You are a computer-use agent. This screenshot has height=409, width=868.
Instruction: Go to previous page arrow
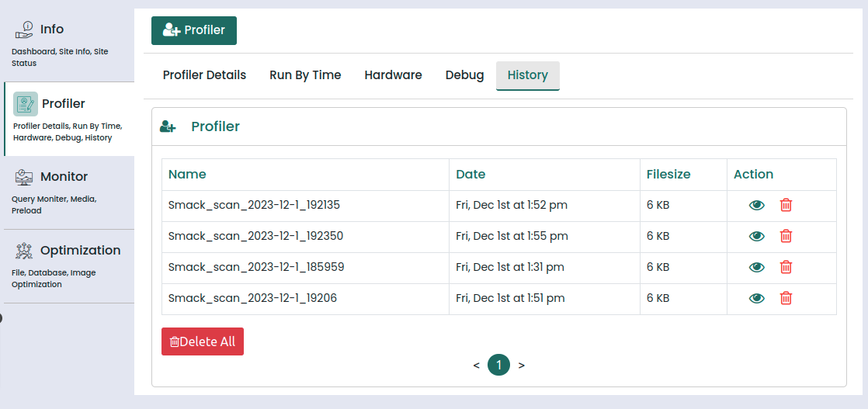tap(476, 366)
